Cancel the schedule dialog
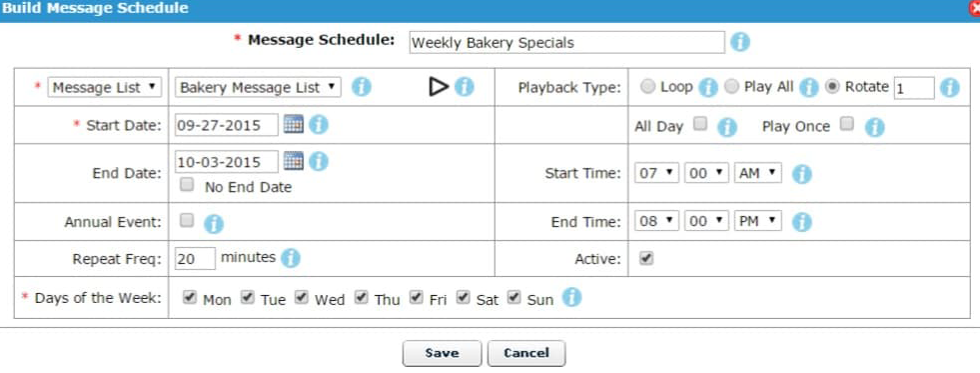980x373 pixels. (x=526, y=353)
